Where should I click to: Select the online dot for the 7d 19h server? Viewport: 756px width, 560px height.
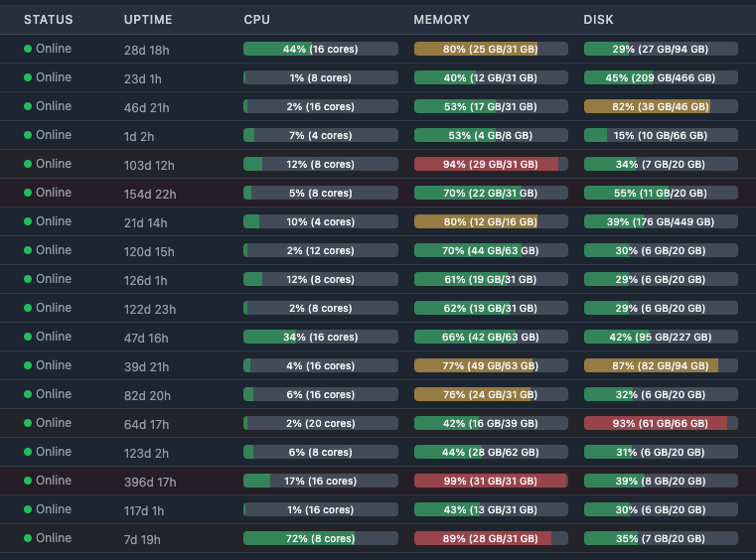tap(28, 538)
